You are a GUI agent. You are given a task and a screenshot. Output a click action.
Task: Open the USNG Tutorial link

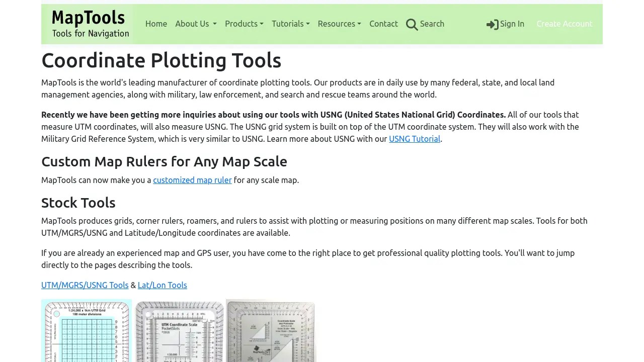pyautogui.click(x=415, y=139)
